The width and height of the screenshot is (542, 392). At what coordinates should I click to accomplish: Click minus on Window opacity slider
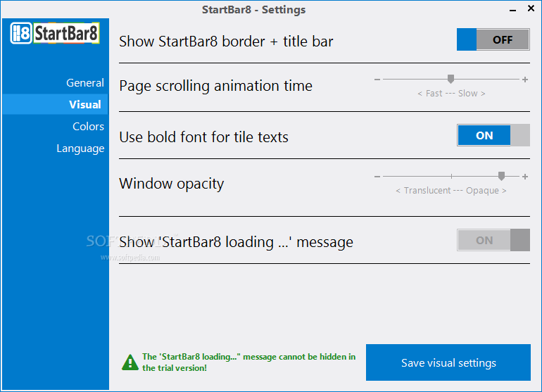[x=377, y=177]
